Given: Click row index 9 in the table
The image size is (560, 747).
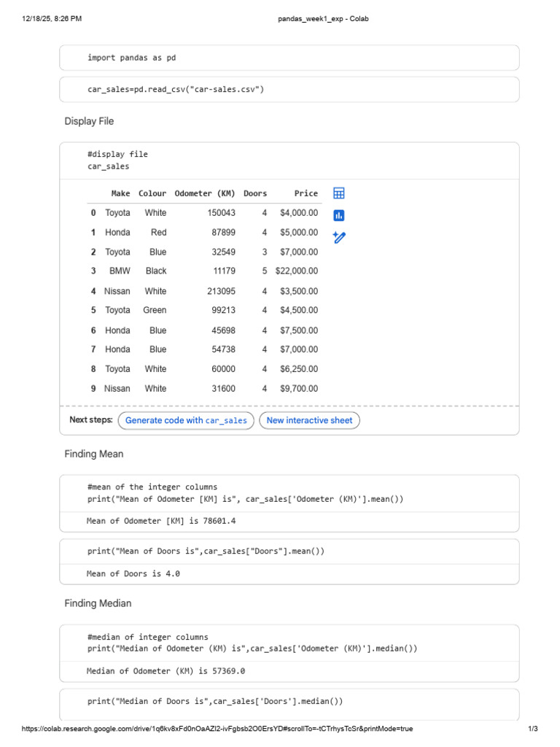Looking at the screenshot, I should tap(93, 389).
